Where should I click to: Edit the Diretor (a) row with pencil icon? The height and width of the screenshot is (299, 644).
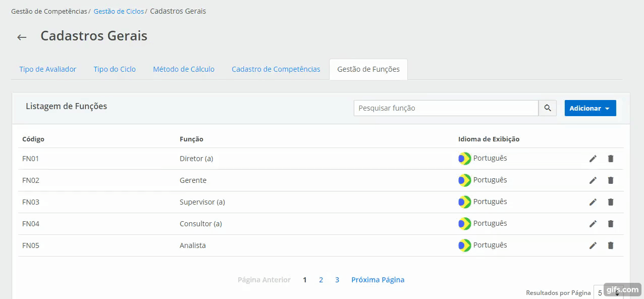point(593,159)
